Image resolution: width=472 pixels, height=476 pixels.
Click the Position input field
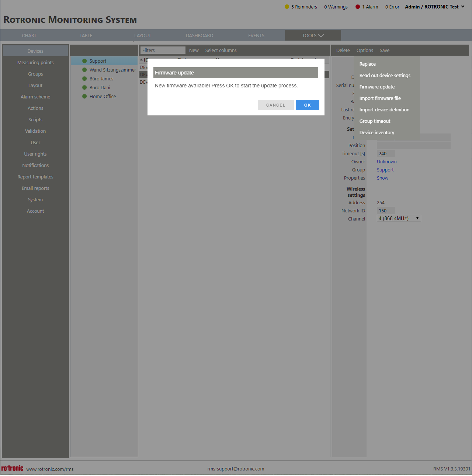(413, 145)
